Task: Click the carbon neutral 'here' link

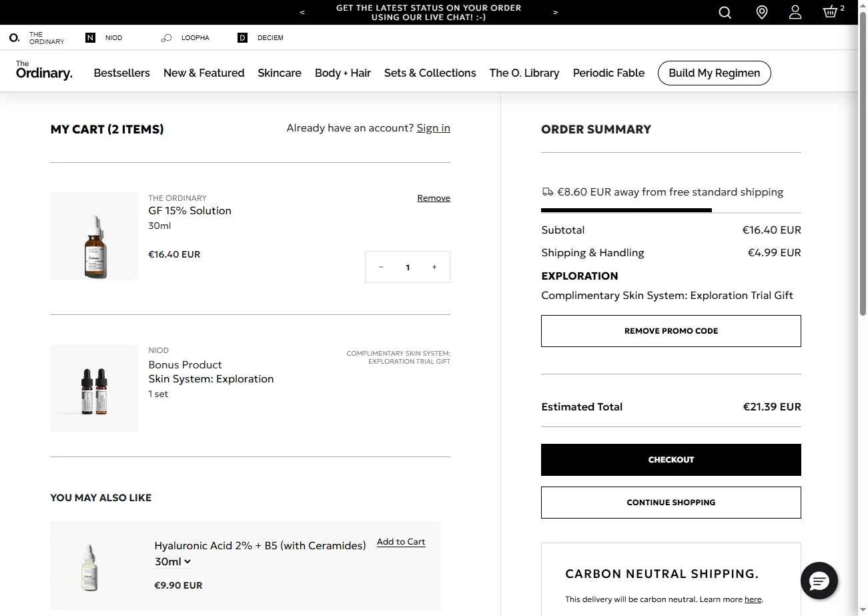Action: pyautogui.click(x=753, y=599)
